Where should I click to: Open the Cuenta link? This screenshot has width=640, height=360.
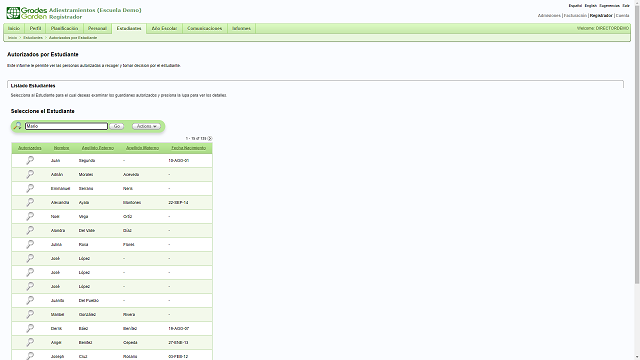(x=622, y=16)
